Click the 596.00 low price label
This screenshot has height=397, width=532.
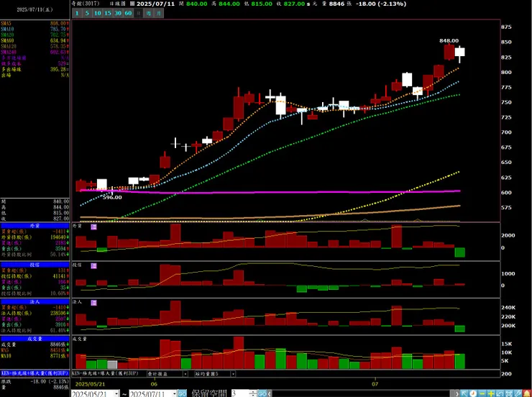(x=112, y=198)
